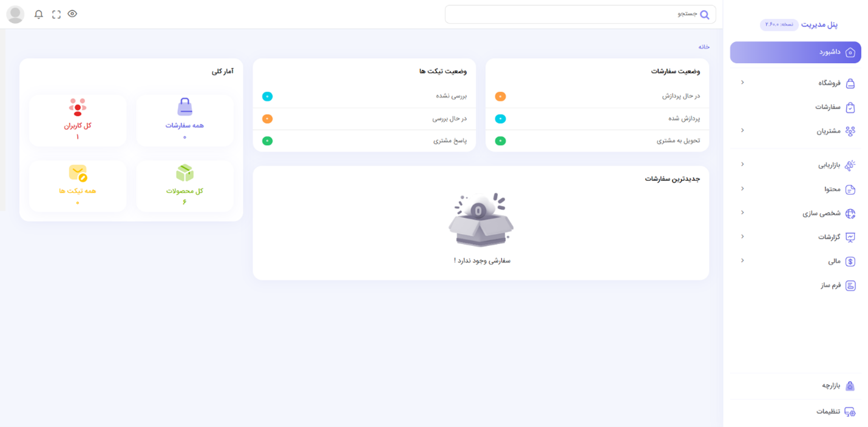Click the محتوا content icon
The image size is (868, 427).
850,189
